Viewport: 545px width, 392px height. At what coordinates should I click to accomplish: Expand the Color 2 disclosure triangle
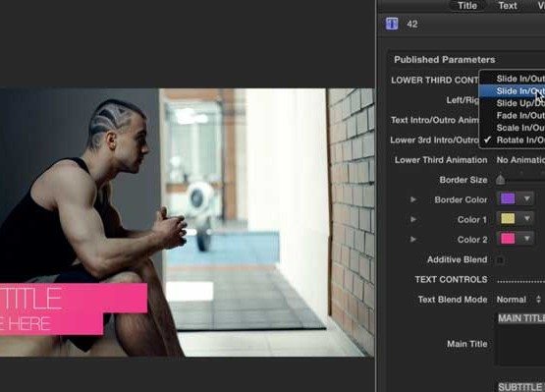click(x=412, y=240)
